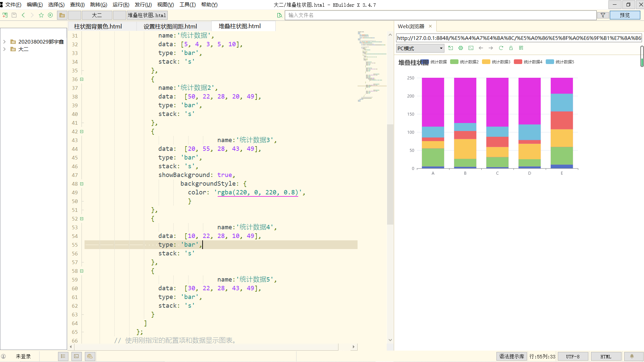Open the 帮助(Y) menu
644x362 pixels.
click(209, 5)
